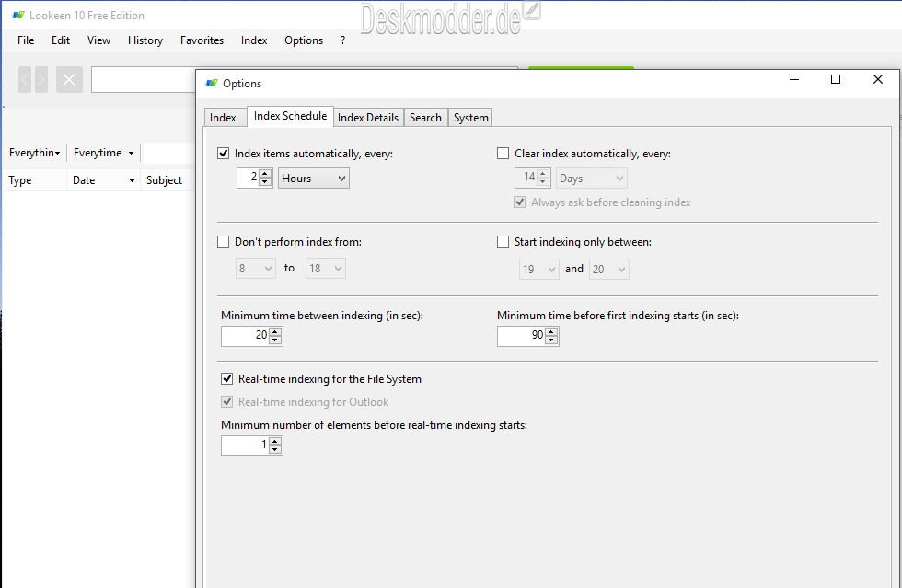Increase minimum number of elements value
The image size is (902, 588).
point(275,442)
